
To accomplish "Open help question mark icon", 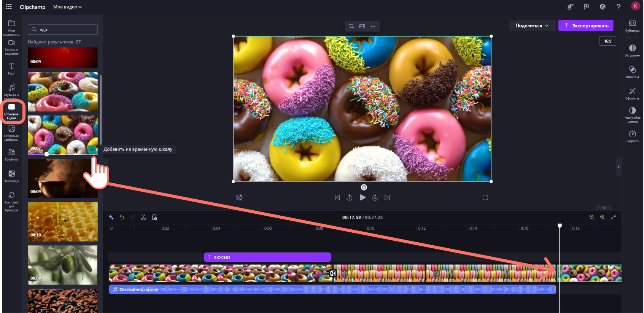I will pos(619,6).
